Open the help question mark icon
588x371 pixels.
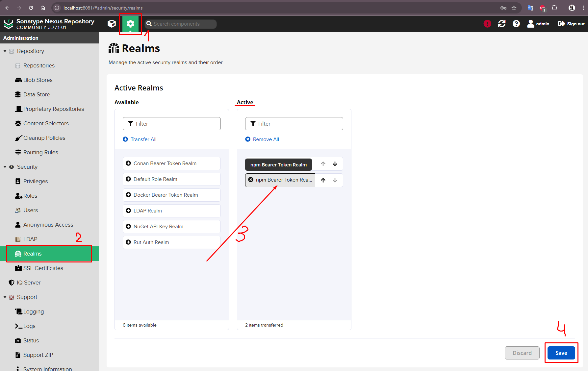click(x=516, y=24)
